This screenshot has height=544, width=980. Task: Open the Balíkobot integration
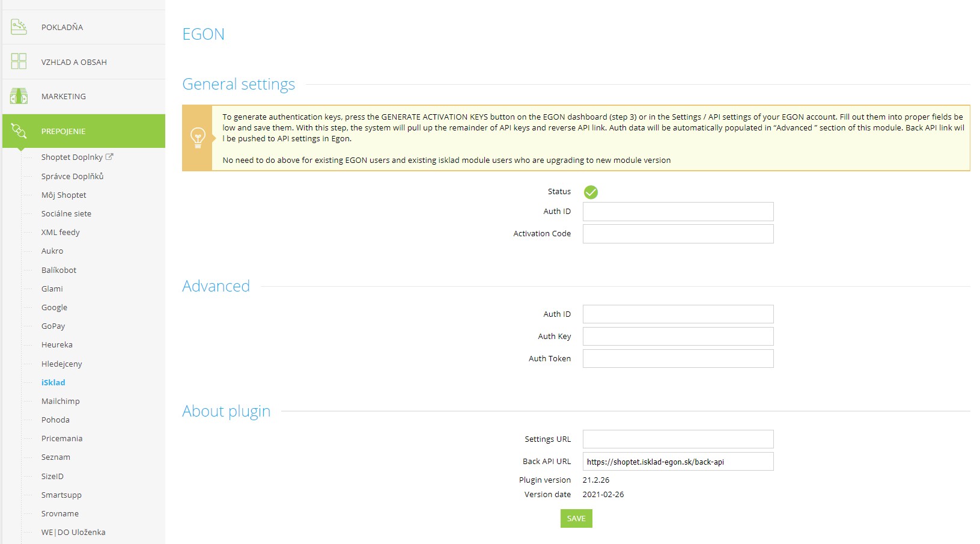(59, 270)
